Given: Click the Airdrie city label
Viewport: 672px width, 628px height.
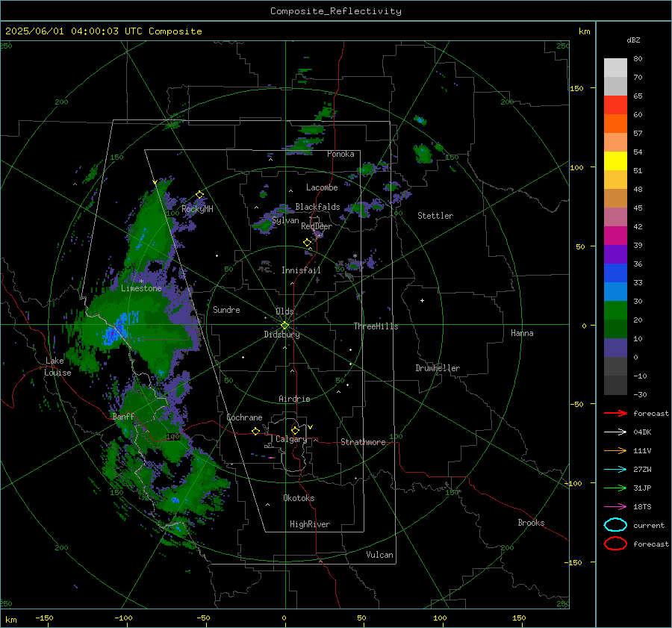Looking at the screenshot, I should [x=294, y=399].
